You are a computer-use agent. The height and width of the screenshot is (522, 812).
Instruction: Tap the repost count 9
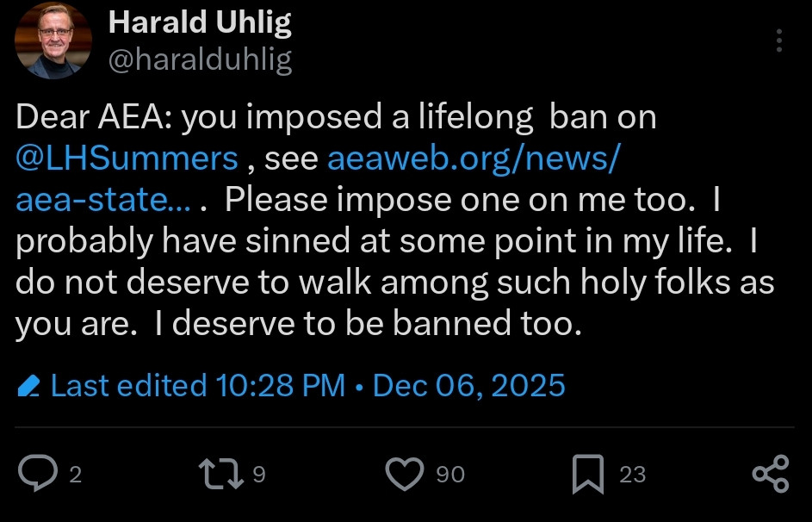(x=259, y=475)
